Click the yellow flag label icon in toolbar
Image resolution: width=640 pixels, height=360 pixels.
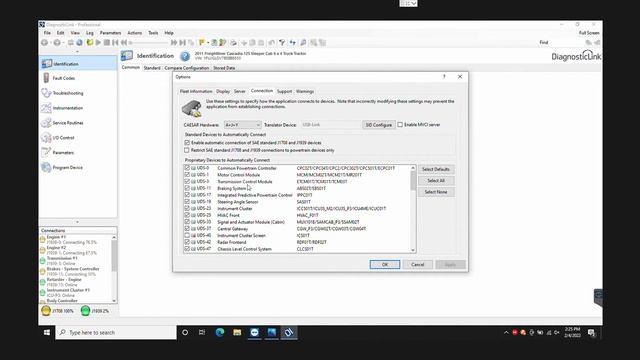[x=202, y=42]
